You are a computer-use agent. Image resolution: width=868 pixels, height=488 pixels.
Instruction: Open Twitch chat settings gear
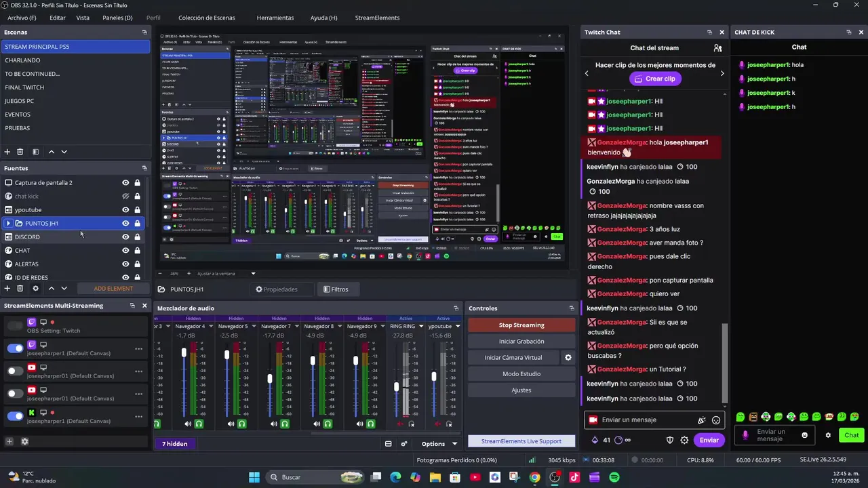[684, 440]
